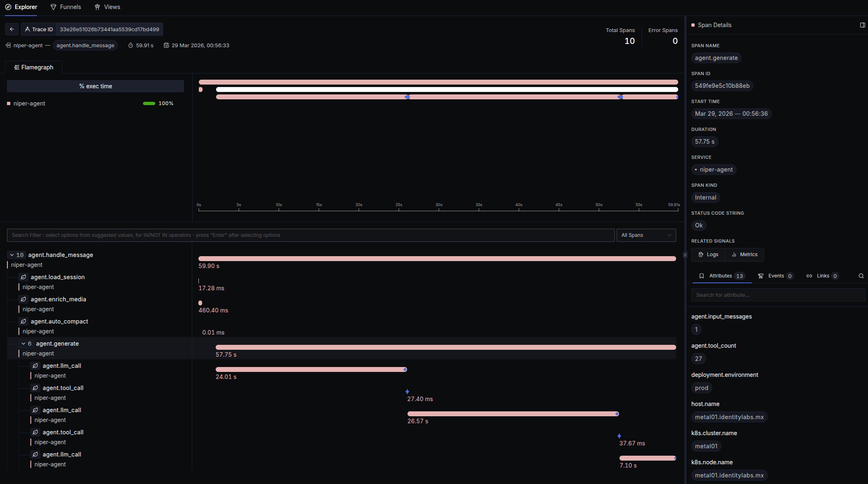Click the panel resize drag handle
The width and height of the screenshot is (868, 484).
coord(685,255)
